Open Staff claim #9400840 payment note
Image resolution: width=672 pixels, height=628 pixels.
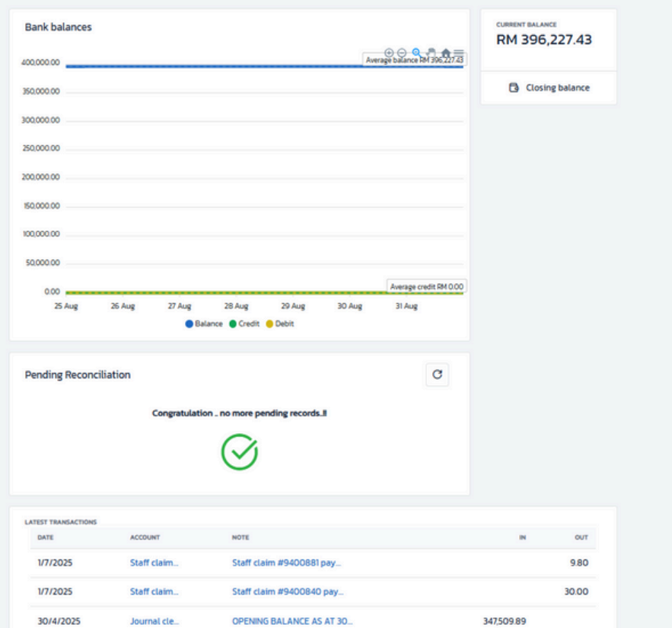coord(286,591)
